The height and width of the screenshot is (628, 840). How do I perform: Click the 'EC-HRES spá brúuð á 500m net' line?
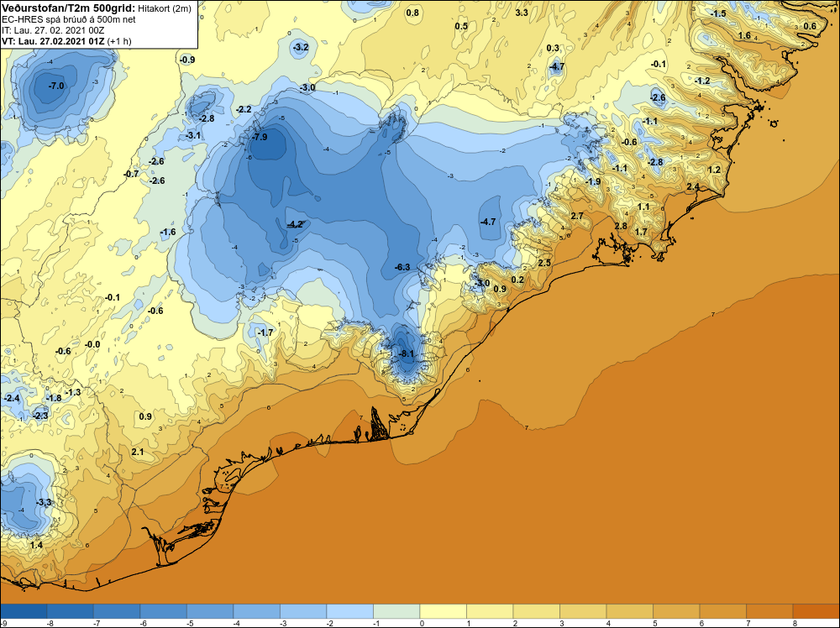click(x=69, y=19)
